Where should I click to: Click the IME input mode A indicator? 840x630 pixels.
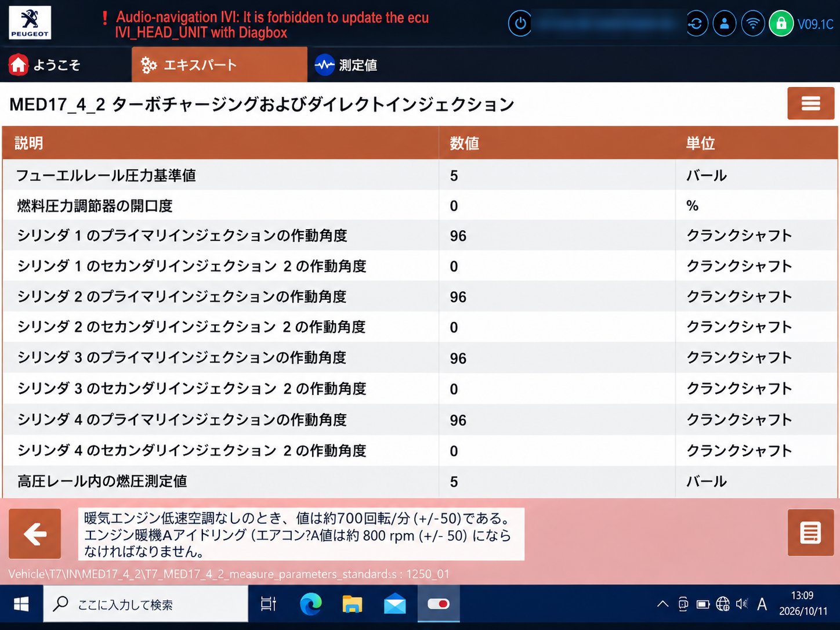point(762,604)
